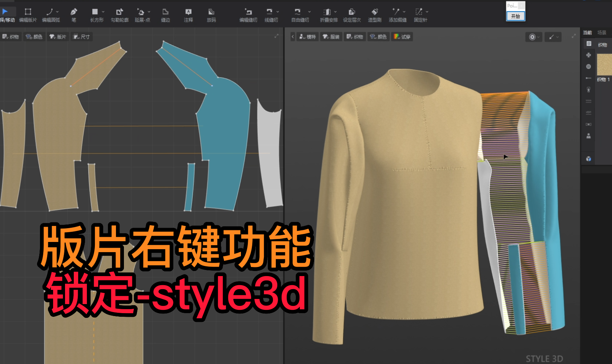The image size is (612, 364).
Task: Switch to the 当前 tab
Action: point(588,33)
